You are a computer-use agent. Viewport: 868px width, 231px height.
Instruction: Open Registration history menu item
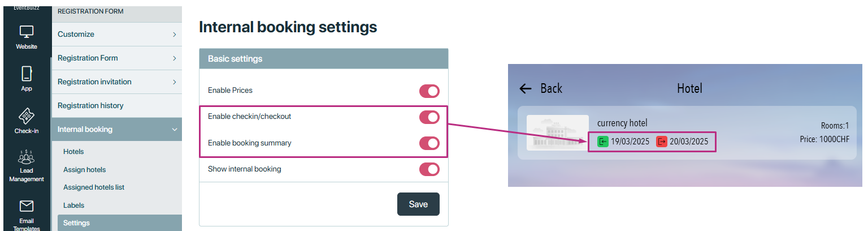(90, 106)
